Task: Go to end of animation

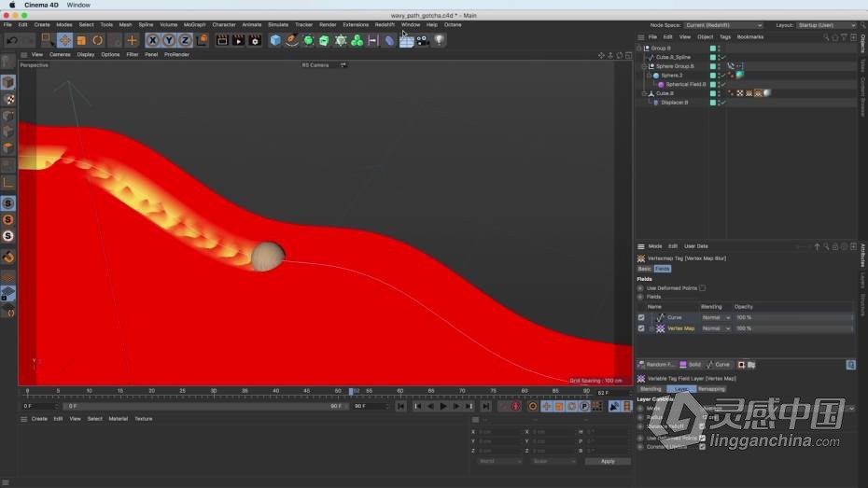Action: (485, 407)
